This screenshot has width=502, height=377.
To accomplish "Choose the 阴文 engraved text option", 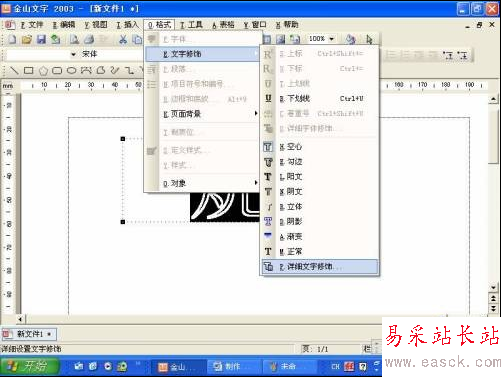I will click(x=320, y=192).
